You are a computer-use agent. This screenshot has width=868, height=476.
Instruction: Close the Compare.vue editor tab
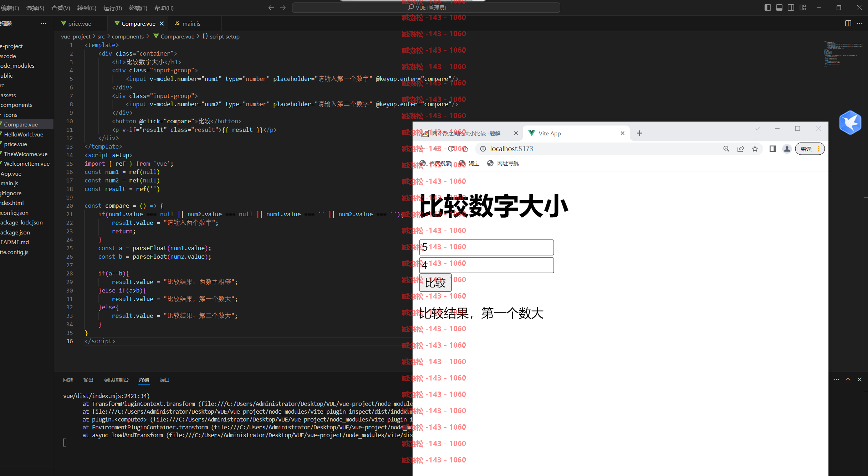162,24
